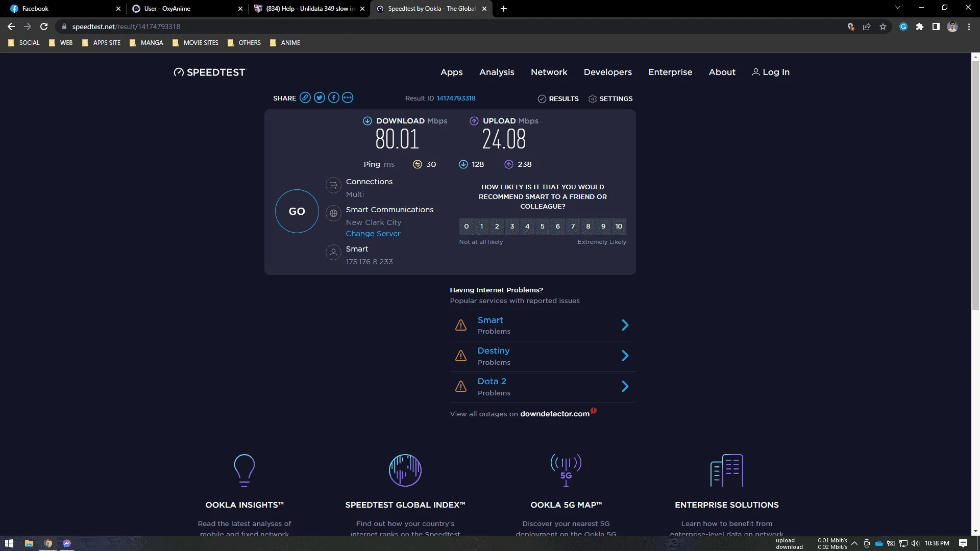Open the volume control in tray

click(x=915, y=543)
